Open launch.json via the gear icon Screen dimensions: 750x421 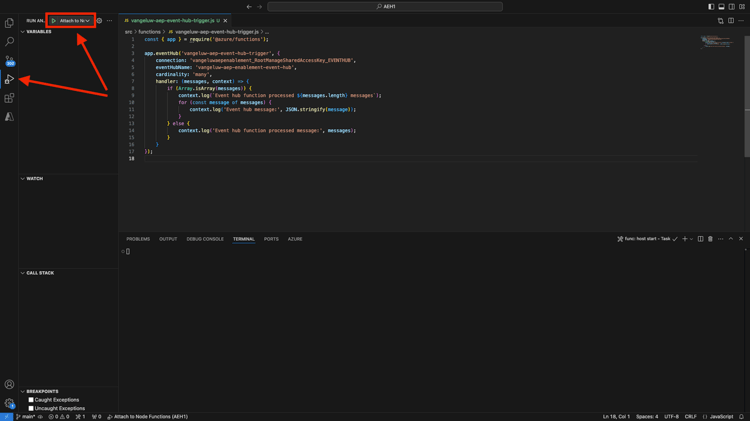tap(99, 20)
